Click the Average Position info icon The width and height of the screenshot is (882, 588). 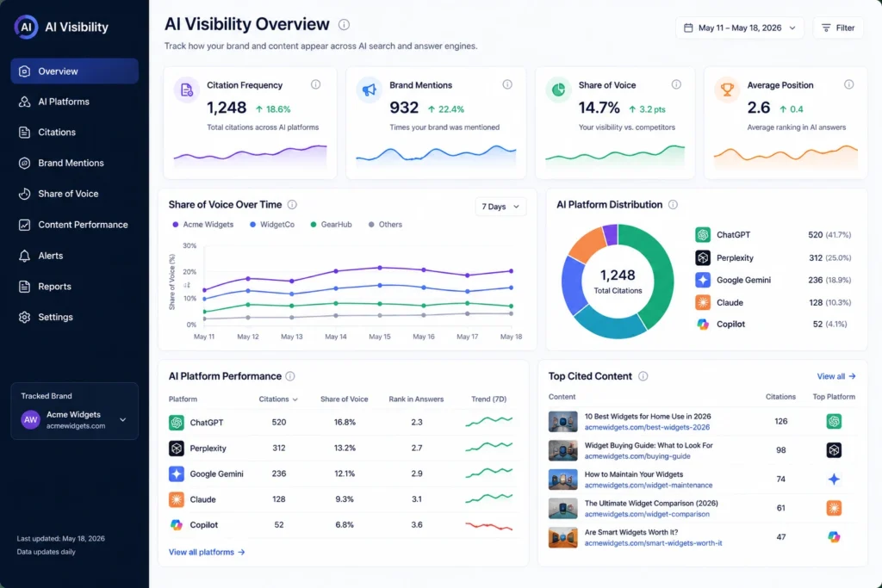[848, 84]
